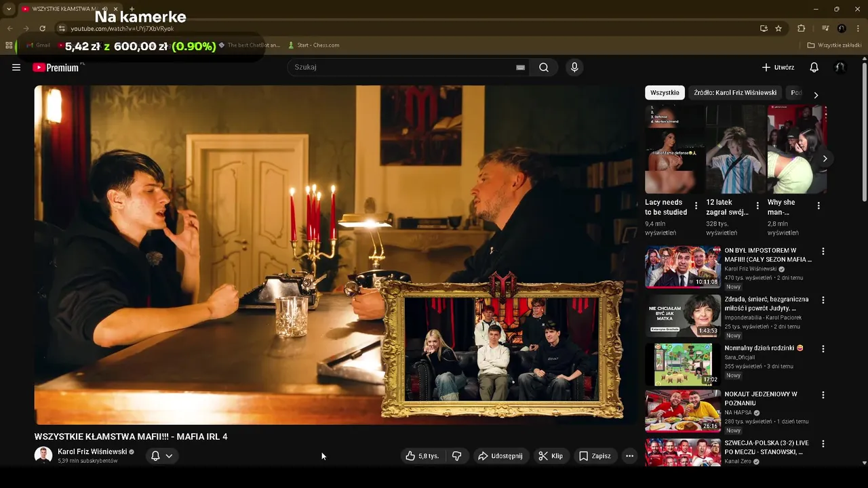868x488 pixels.
Task: Dislike the video with thumbs down
Action: click(456, 456)
